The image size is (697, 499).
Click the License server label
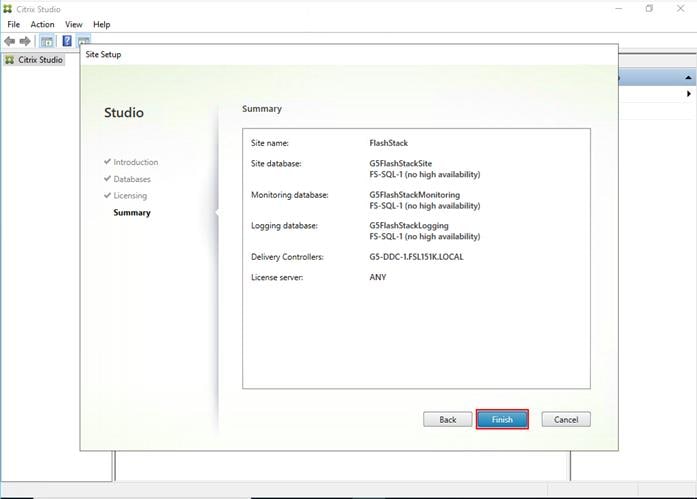277,277
